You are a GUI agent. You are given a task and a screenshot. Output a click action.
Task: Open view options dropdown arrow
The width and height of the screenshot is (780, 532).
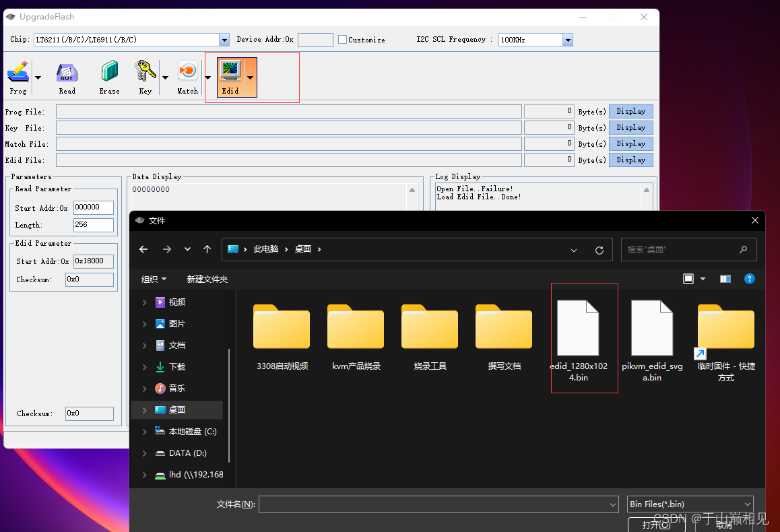tap(703, 279)
